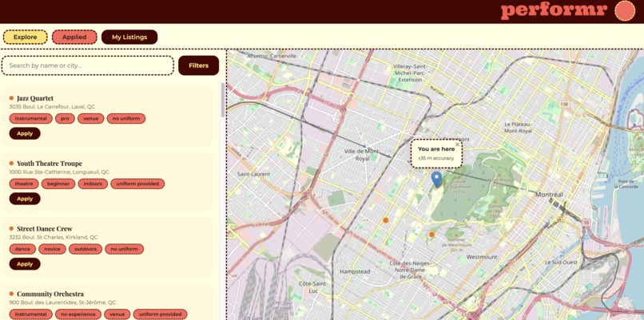This screenshot has height=320, width=644.
Task: Open the Youth Theatre Troupe title
Action: pyautogui.click(x=50, y=164)
